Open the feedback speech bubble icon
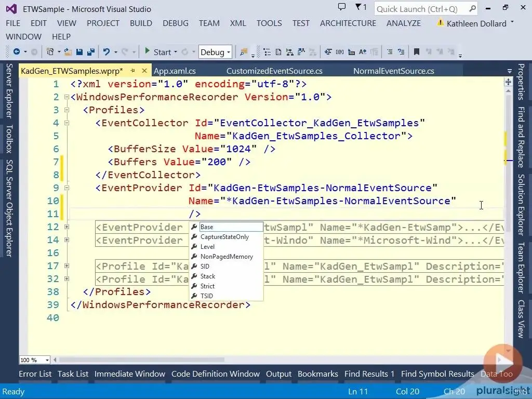 point(342,7)
